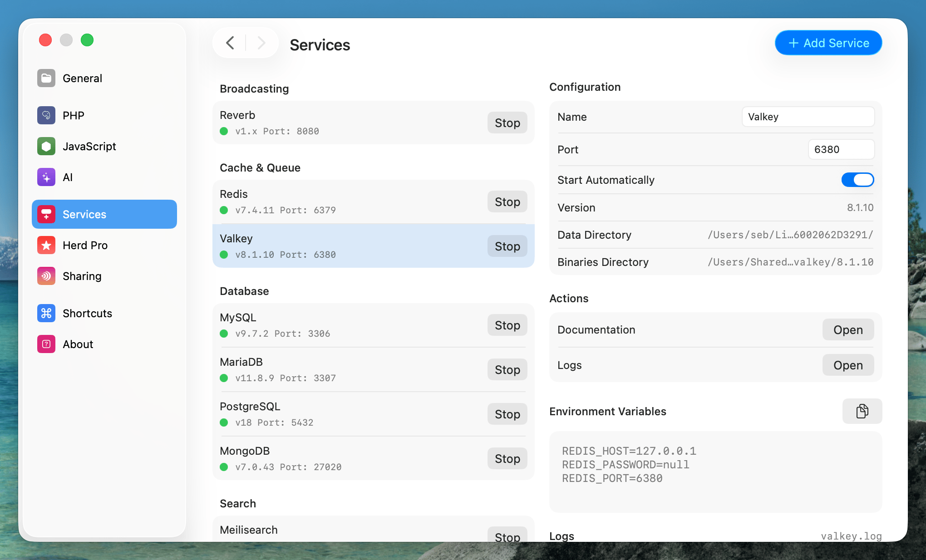926x560 pixels.
Task: Click the green zoom window button
Action: tap(87, 40)
